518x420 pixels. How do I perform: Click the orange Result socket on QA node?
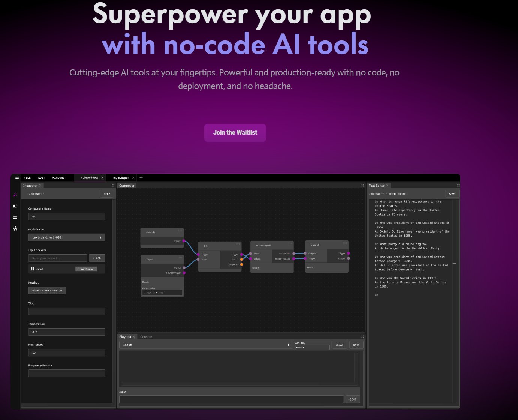tap(241, 259)
